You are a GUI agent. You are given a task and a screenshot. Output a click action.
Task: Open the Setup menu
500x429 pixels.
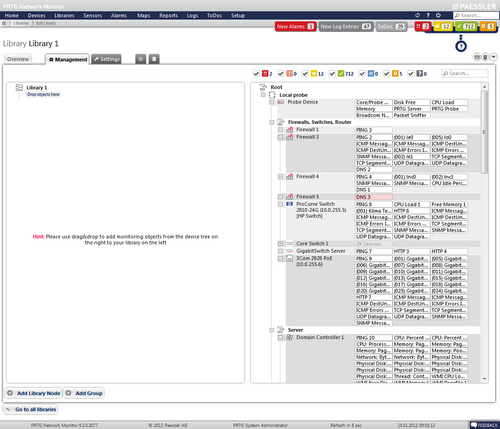(x=238, y=15)
